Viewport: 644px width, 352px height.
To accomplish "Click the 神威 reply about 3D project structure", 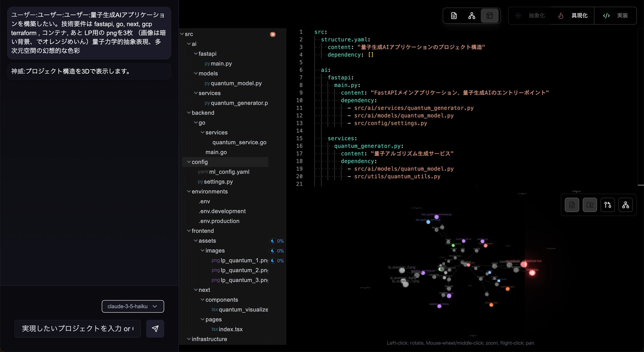I will pos(89,72).
